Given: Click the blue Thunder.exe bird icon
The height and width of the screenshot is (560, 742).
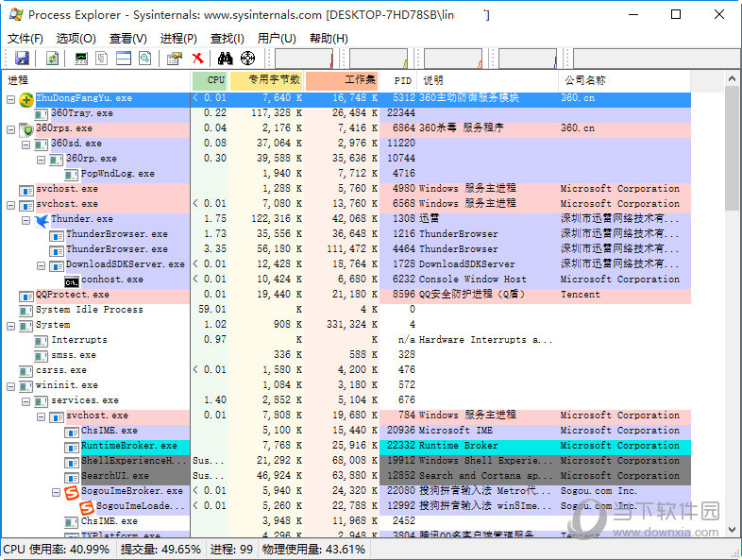Looking at the screenshot, I should coord(42,220).
